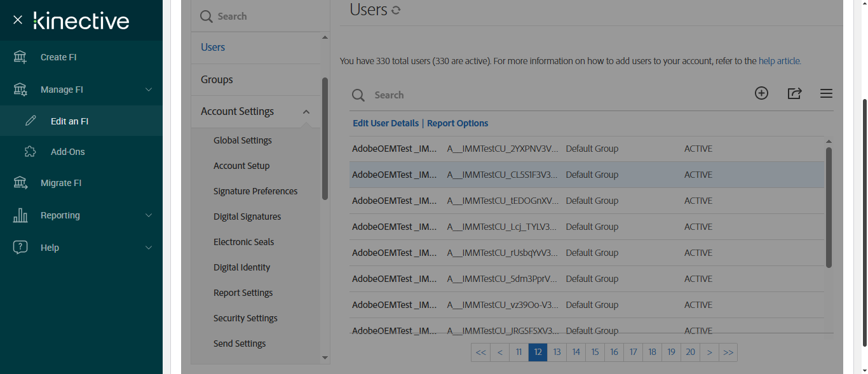
Task: Expand the Help menu chevron
Action: pos(149,248)
